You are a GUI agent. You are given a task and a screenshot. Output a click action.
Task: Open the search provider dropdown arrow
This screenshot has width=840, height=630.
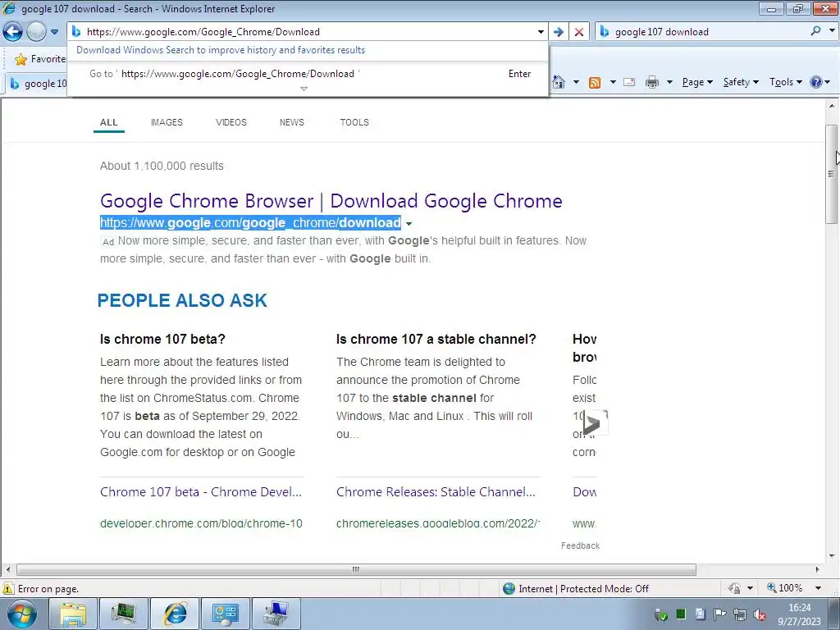(x=832, y=31)
